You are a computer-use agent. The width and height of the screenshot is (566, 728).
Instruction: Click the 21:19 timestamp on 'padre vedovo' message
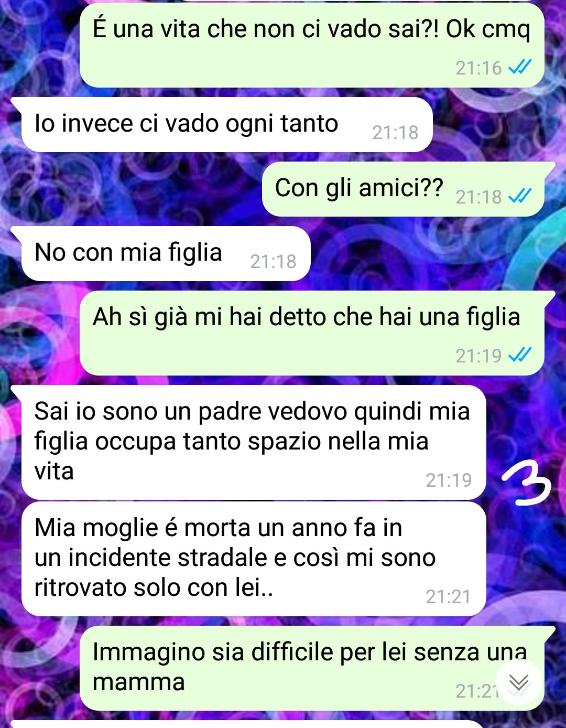click(x=449, y=480)
